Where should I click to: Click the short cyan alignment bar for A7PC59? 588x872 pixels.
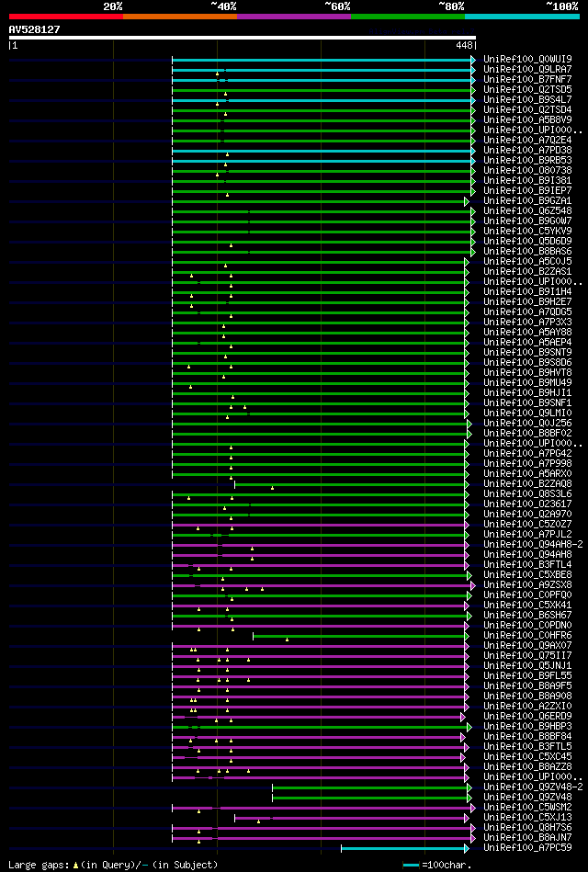pyautogui.click(x=405, y=848)
